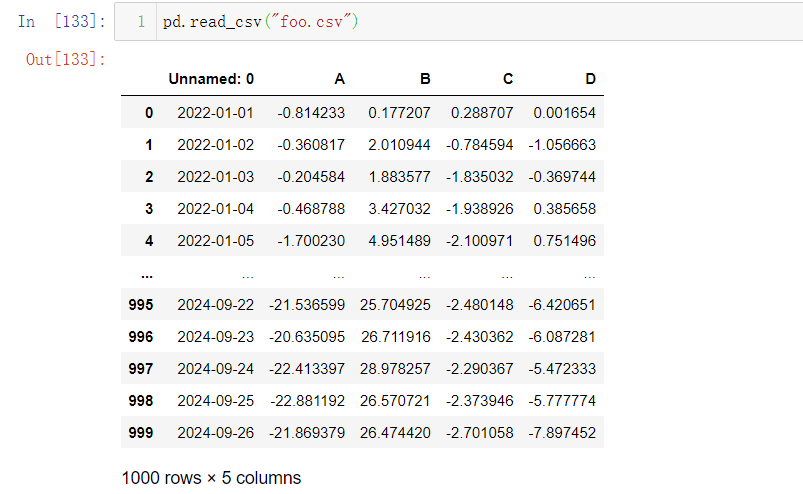This screenshot has height=494, width=803.
Task: Click row index 996
Action: pos(141,337)
